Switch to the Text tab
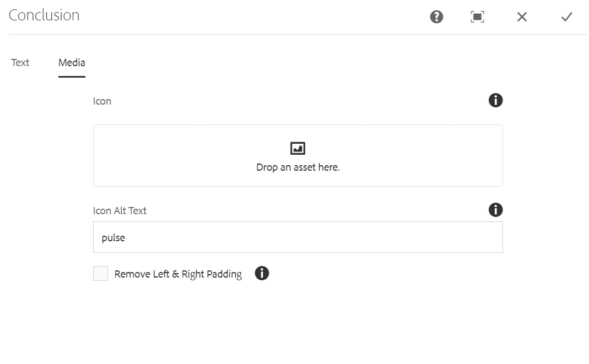The image size is (589, 364). click(20, 63)
